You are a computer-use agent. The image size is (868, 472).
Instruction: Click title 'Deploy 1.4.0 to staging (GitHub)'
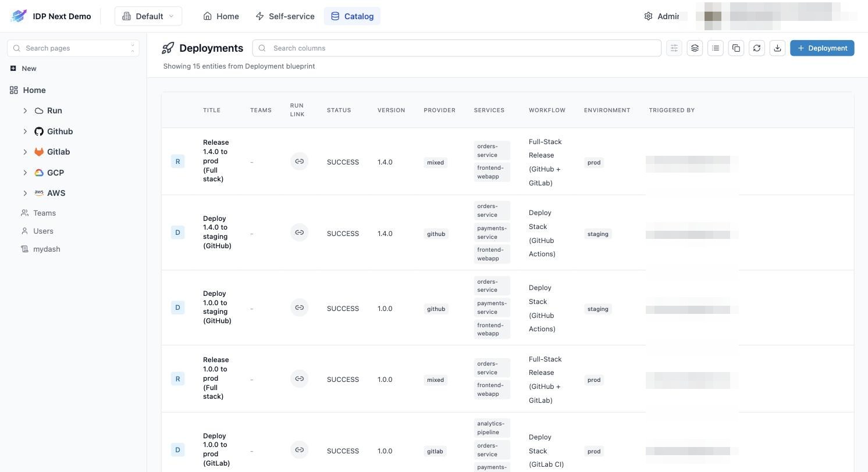pos(217,232)
